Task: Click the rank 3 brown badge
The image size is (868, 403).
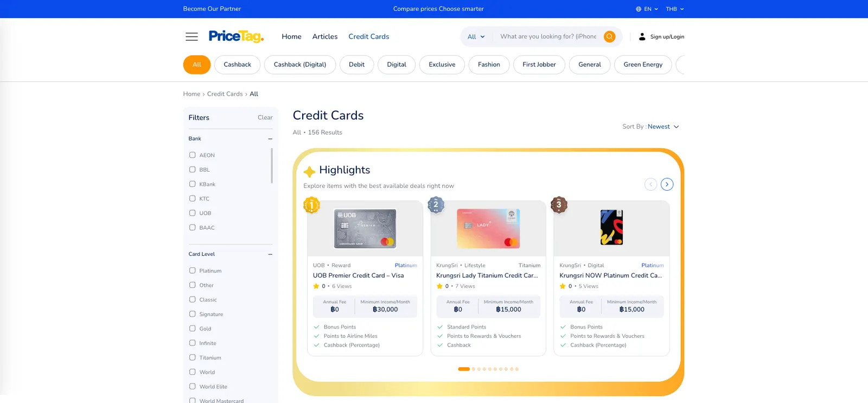Action: 559,205
